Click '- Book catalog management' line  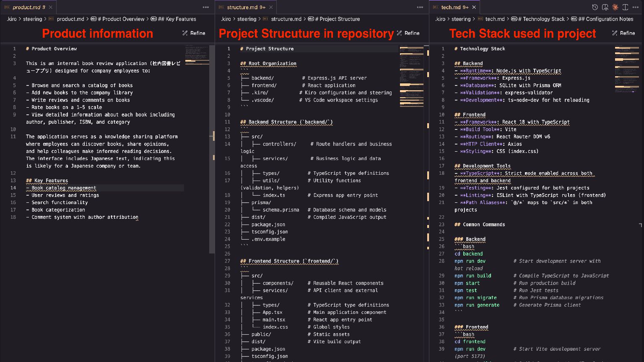point(61,188)
